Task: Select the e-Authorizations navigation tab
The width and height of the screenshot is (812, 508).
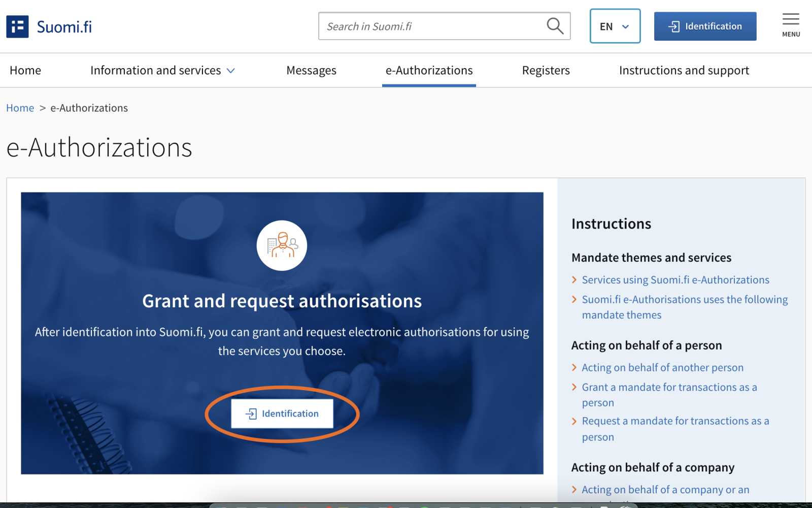Action: [429, 70]
